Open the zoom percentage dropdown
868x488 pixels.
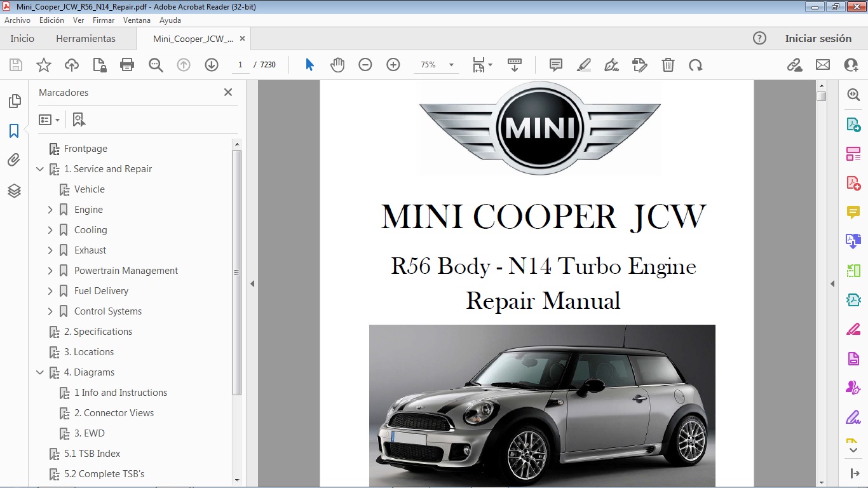tap(451, 64)
